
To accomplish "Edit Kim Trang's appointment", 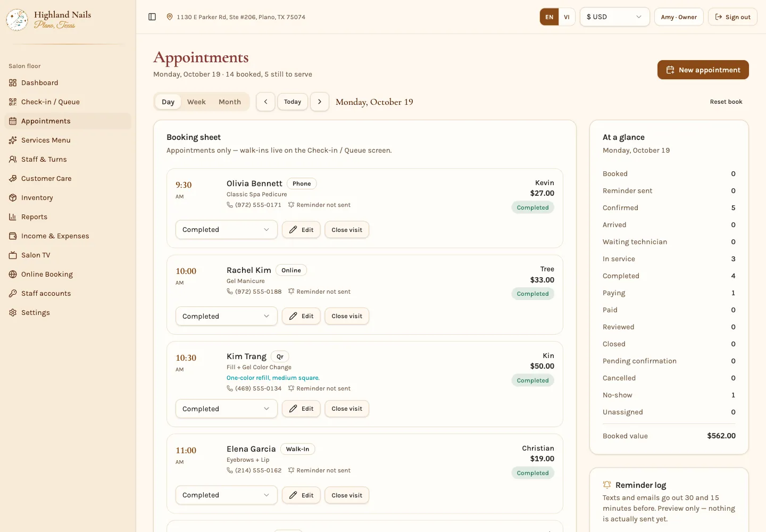I will (301, 409).
